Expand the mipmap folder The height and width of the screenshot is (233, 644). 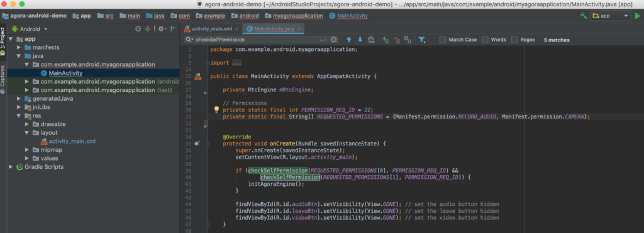[x=26, y=150]
